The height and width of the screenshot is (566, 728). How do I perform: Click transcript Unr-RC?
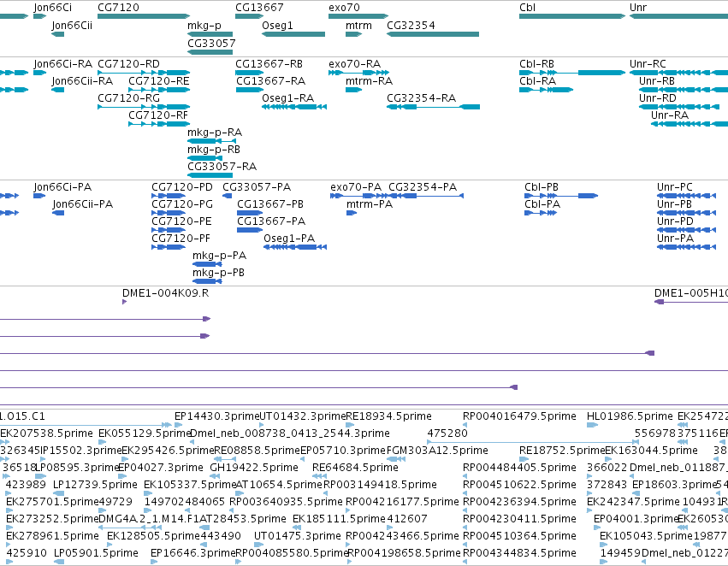tap(678, 73)
